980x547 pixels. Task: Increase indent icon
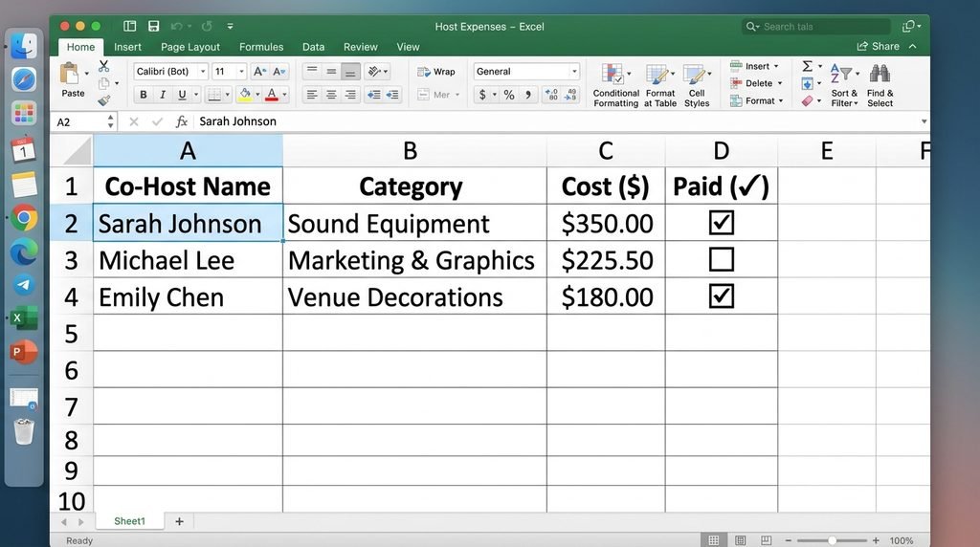pos(392,95)
